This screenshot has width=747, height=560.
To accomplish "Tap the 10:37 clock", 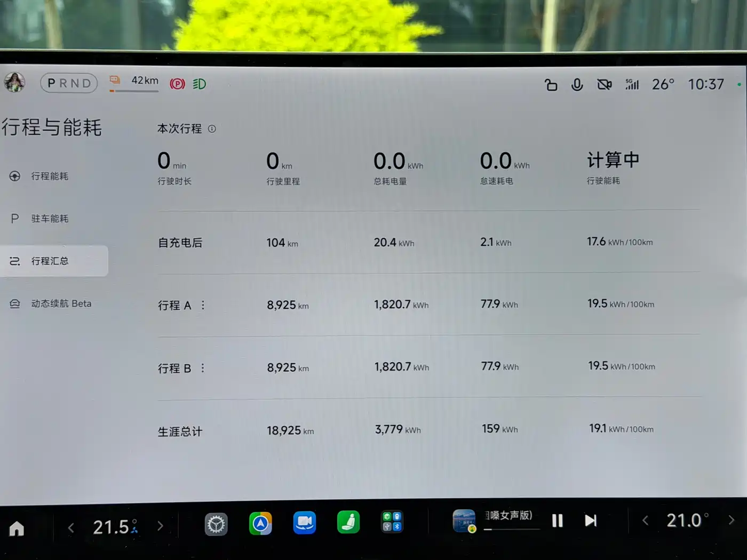I will click(705, 84).
